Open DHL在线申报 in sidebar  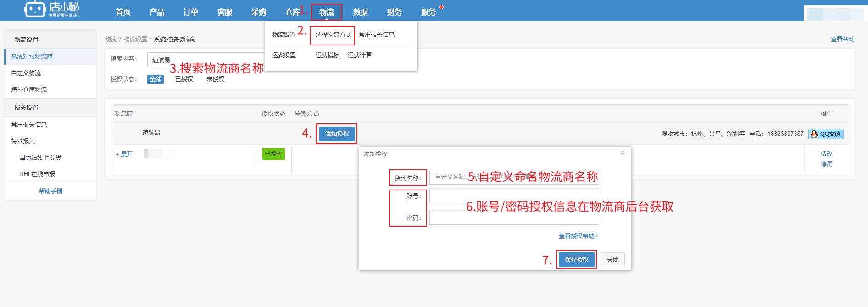point(50,174)
